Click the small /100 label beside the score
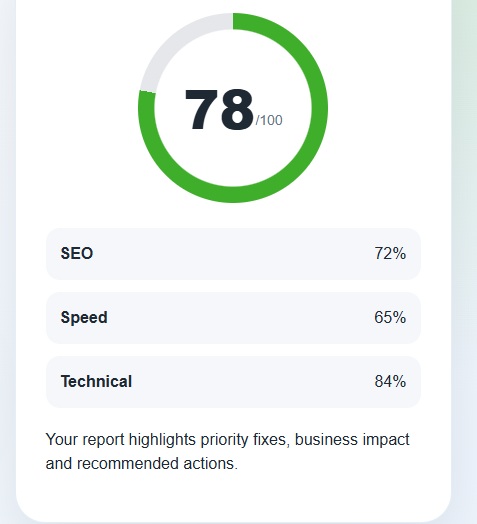The height and width of the screenshot is (524, 477). (x=269, y=120)
